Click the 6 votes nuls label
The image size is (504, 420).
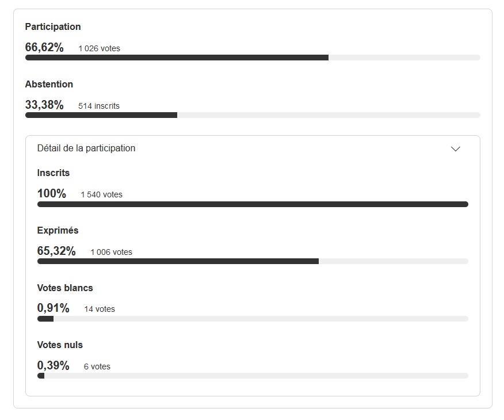97,366
